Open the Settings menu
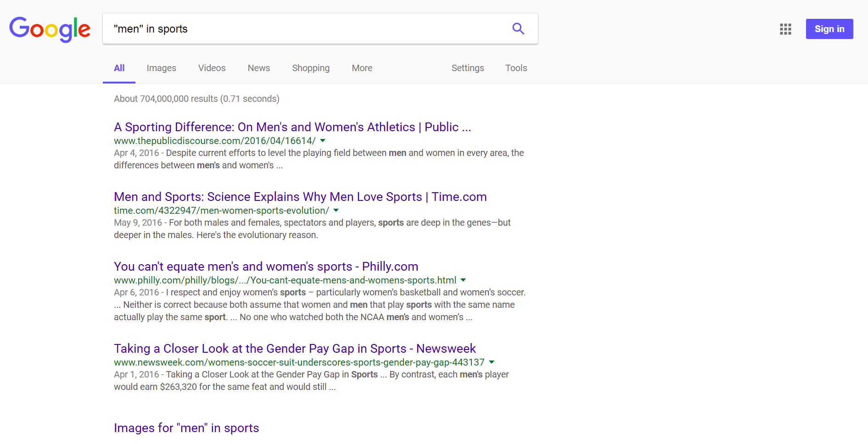 tap(468, 68)
